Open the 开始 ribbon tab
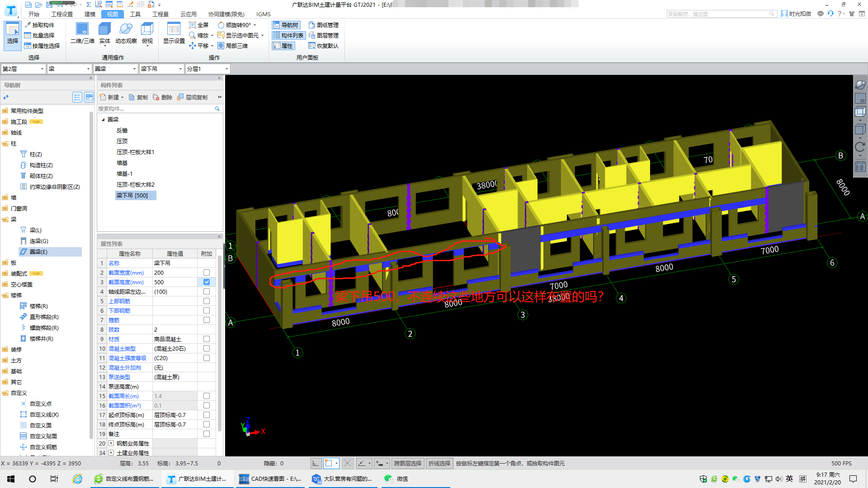 (x=34, y=14)
